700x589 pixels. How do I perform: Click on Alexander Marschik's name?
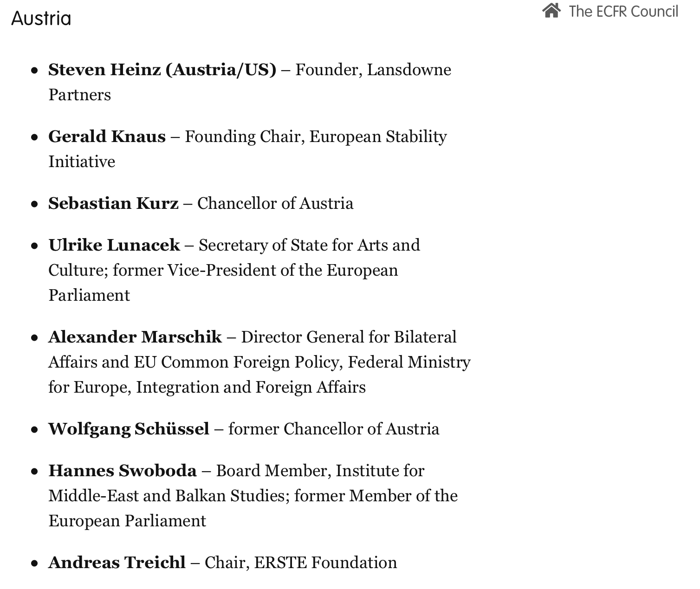click(135, 337)
